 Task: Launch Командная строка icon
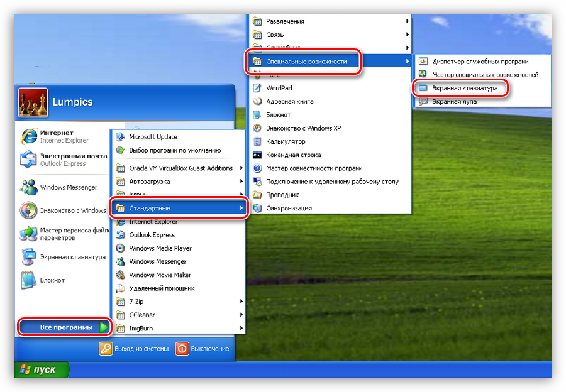tap(257, 155)
